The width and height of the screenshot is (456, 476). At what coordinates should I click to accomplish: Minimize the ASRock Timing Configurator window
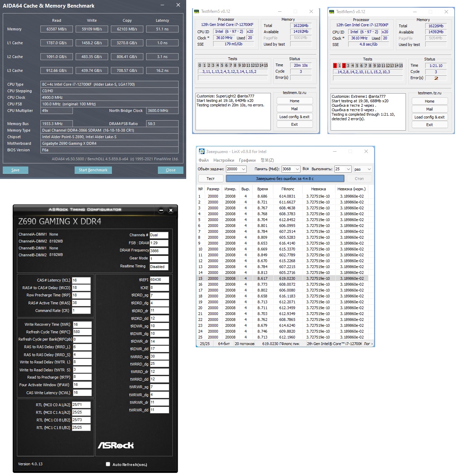point(161,210)
